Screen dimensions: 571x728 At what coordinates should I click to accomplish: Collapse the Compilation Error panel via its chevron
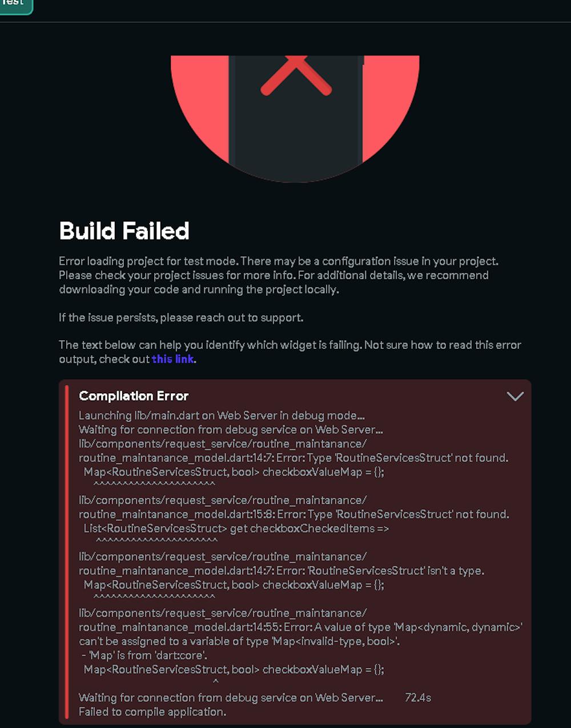click(x=516, y=396)
